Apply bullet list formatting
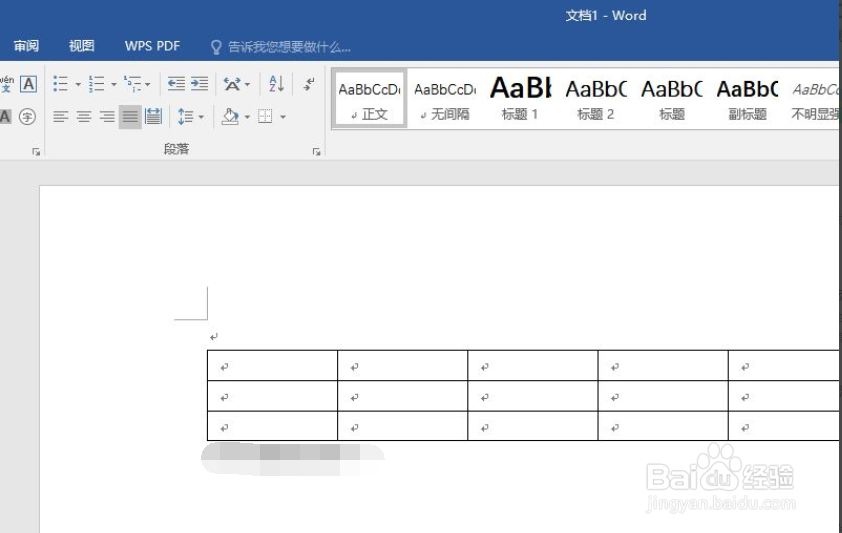The width and height of the screenshot is (842, 533). point(60,84)
